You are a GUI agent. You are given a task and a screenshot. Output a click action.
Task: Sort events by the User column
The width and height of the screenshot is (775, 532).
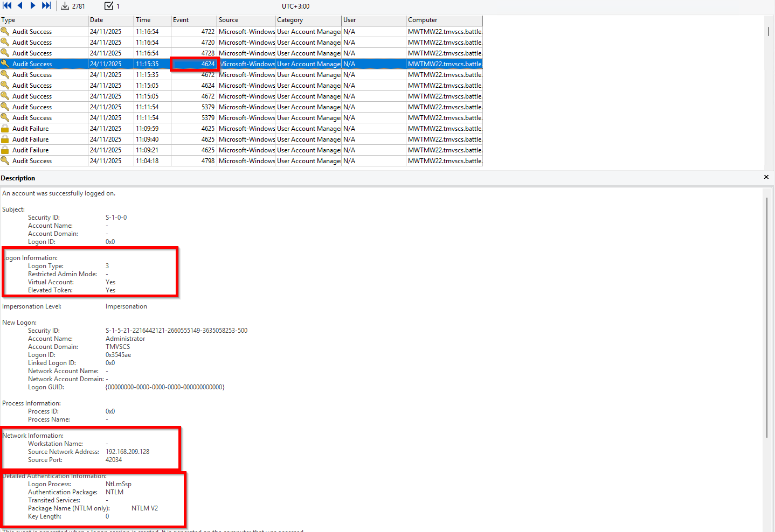pyautogui.click(x=373, y=20)
